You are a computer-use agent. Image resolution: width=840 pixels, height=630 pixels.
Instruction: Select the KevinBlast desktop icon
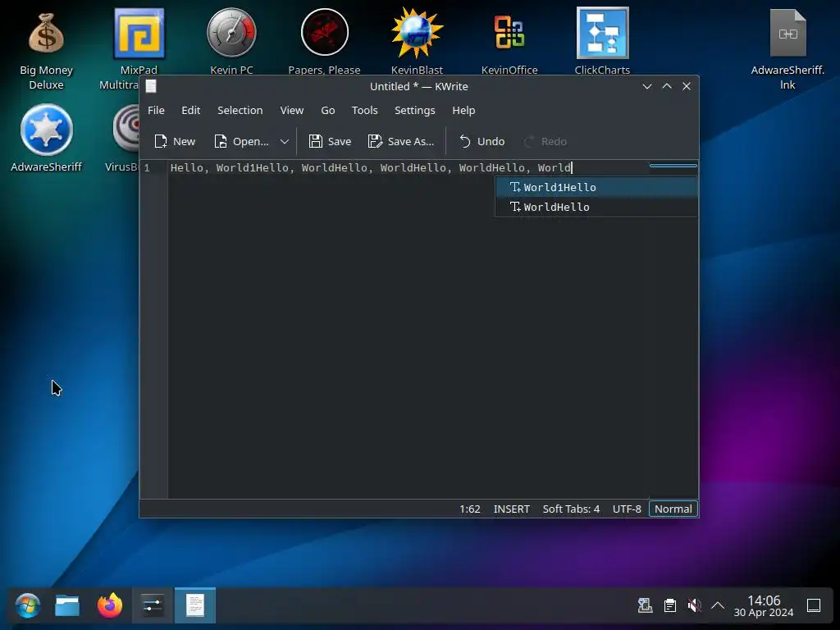tap(417, 42)
